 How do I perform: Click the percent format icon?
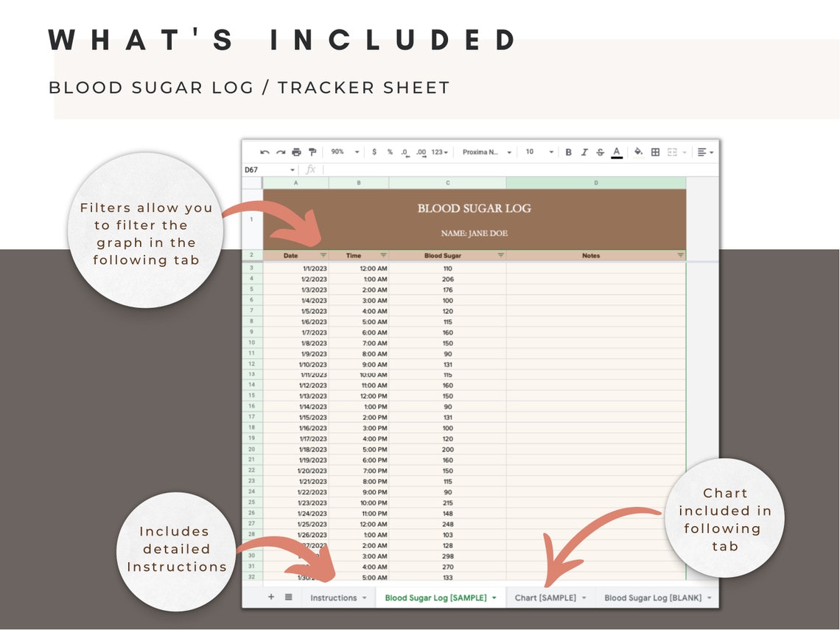click(x=389, y=152)
